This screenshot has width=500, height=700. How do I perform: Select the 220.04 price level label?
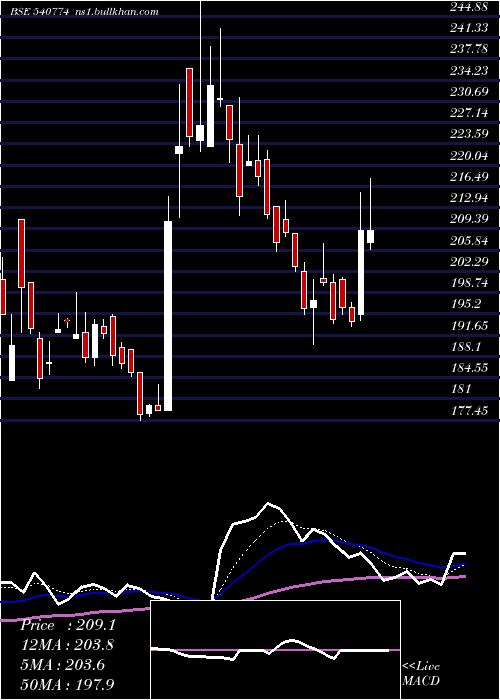[x=469, y=156]
